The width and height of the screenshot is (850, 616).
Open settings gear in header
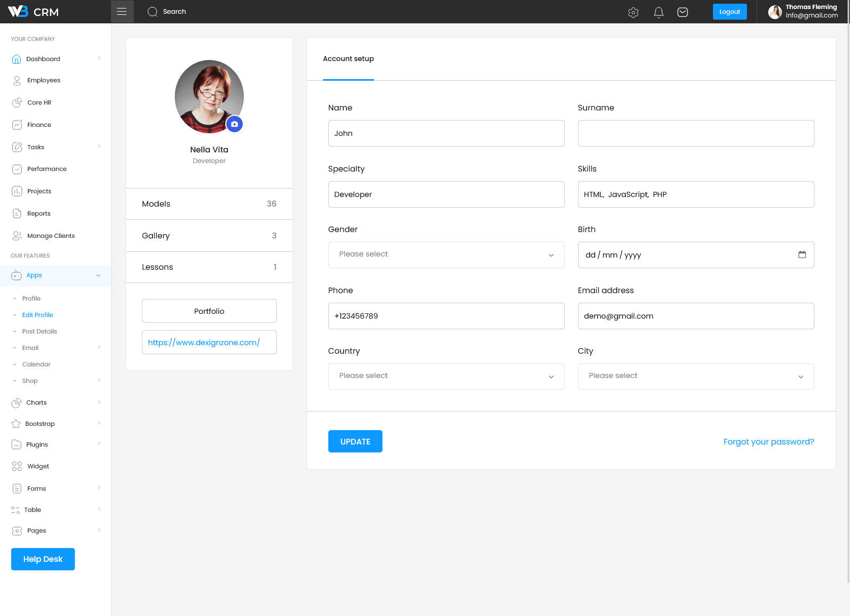click(x=633, y=12)
